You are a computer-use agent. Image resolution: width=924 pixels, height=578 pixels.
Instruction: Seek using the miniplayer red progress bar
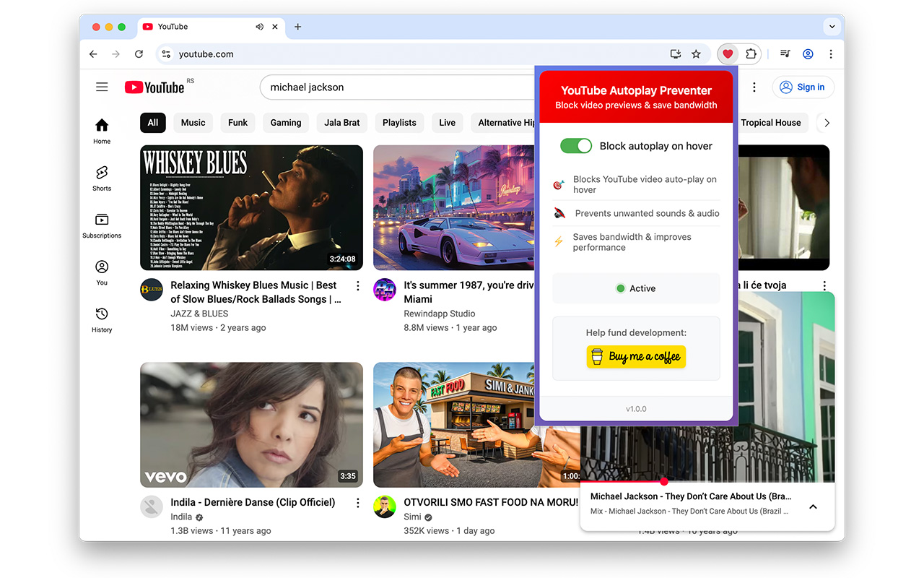[x=707, y=481]
